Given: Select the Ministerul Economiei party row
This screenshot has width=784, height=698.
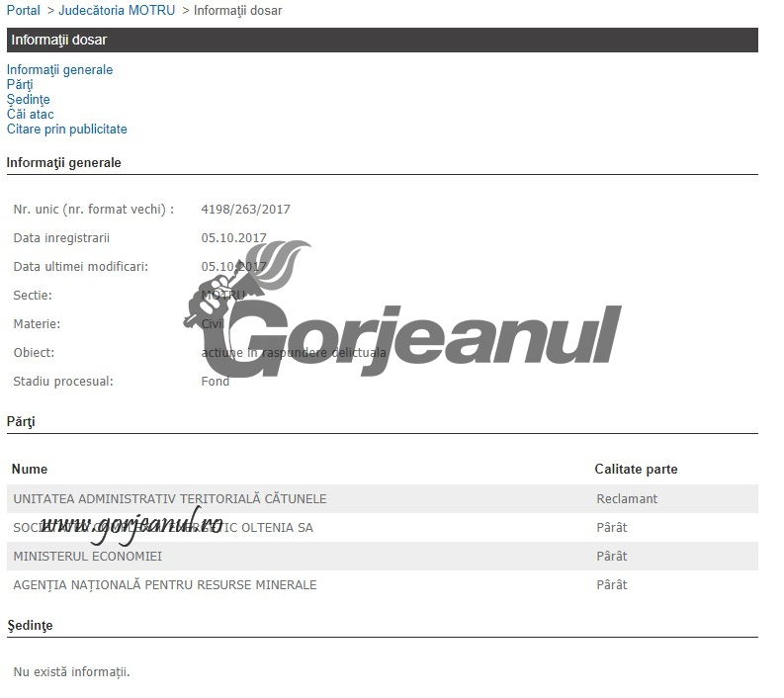Looking at the screenshot, I should click(87, 557).
